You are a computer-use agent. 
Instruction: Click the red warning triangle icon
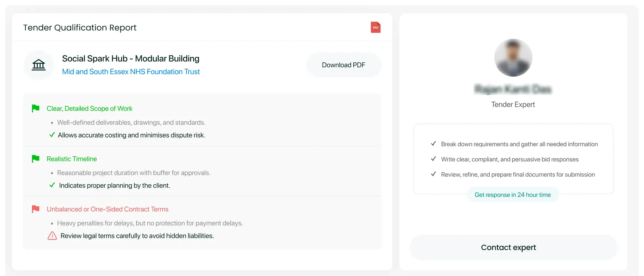pyautogui.click(x=52, y=236)
